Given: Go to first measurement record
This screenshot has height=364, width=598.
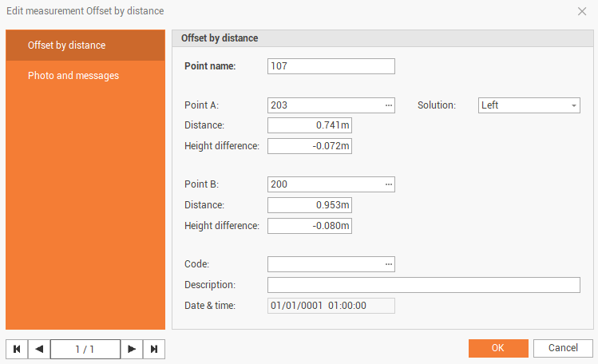Looking at the screenshot, I should 17,349.
